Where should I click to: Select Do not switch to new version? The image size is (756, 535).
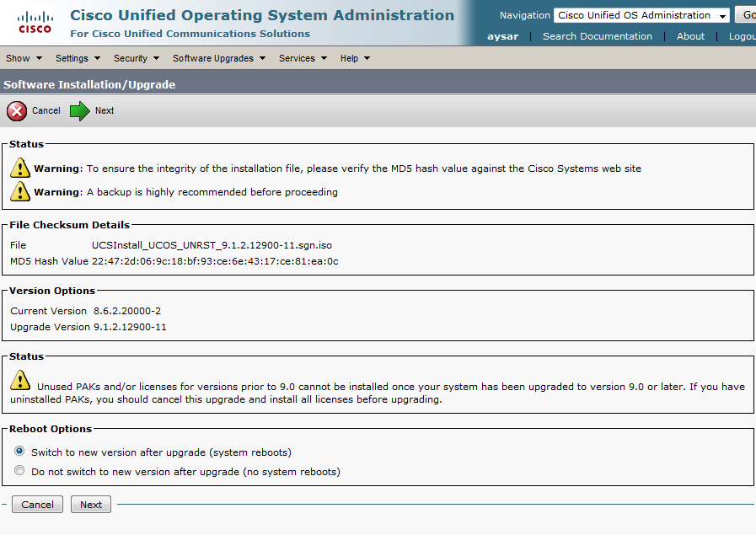pyautogui.click(x=19, y=471)
